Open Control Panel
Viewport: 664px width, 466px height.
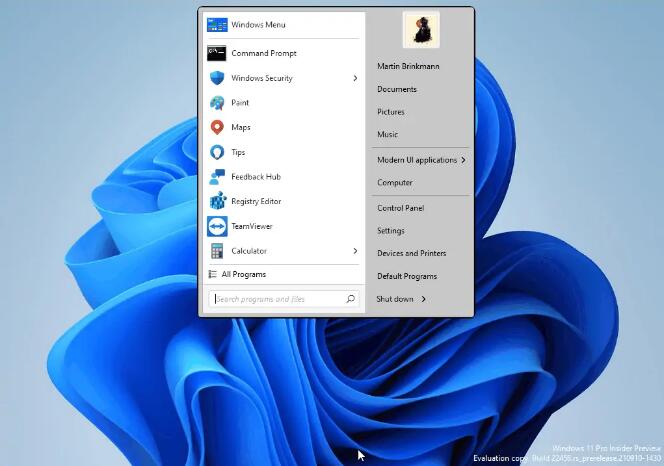(x=401, y=208)
